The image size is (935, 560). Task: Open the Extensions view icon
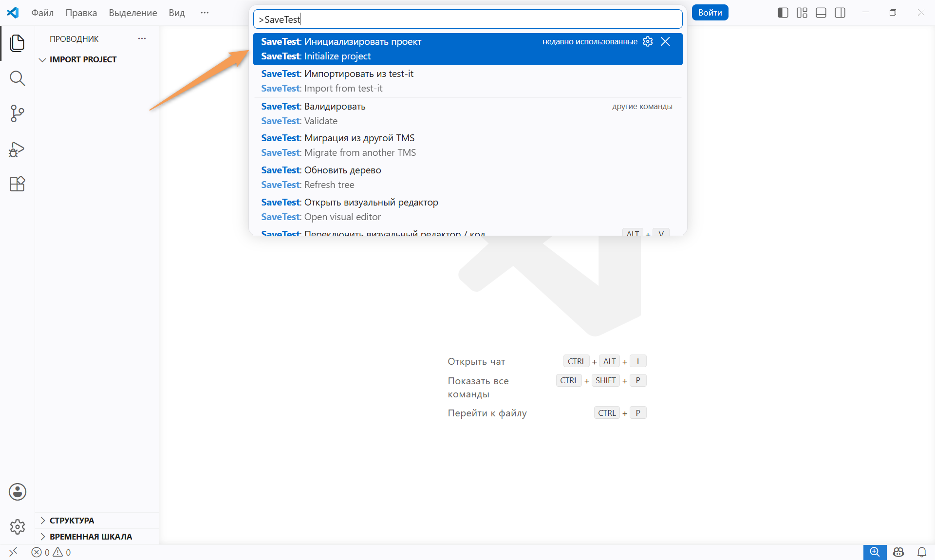[17, 184]
